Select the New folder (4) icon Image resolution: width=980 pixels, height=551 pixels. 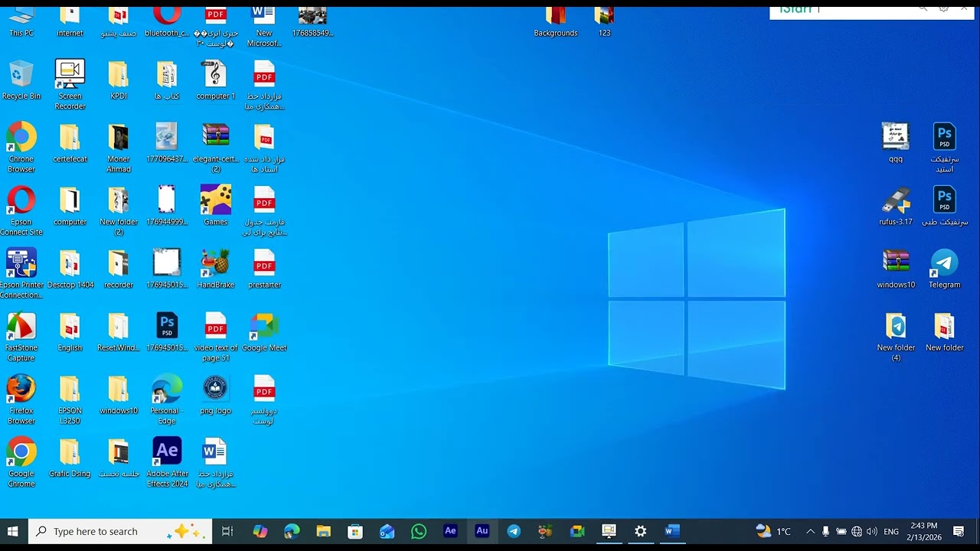[896, 337]
